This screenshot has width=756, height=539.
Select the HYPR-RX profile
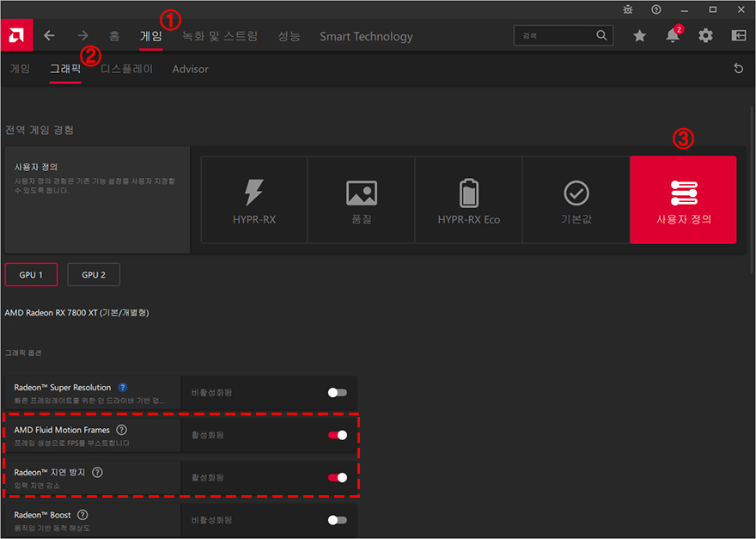pyautogui.click(x=254, y=199)
